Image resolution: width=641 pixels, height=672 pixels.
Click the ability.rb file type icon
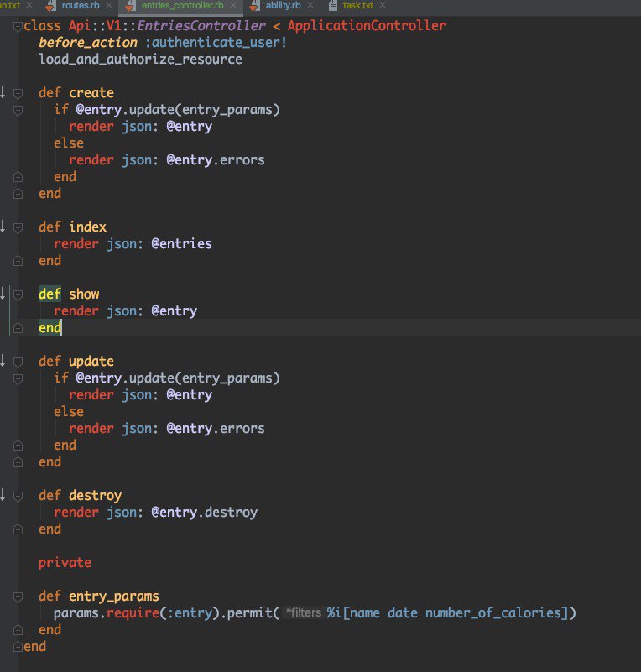[254, 6]
